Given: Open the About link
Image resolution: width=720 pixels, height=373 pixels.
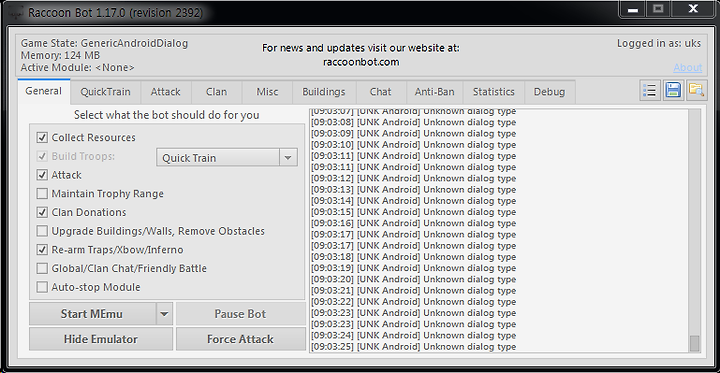Looking at the screenshot, I should (x=687, y=68).
